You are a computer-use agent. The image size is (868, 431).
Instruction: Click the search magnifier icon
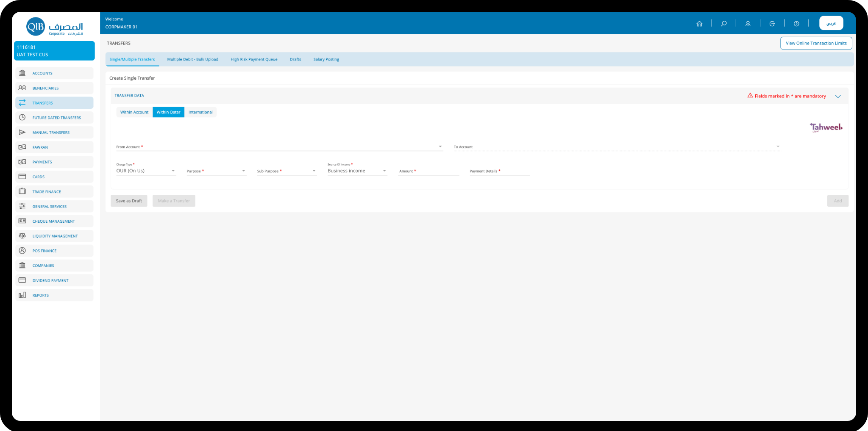[724, 24]
